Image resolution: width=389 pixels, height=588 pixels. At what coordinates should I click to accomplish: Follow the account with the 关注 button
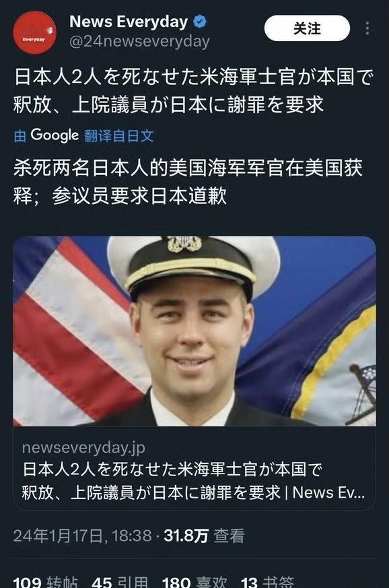[x=307, y=28]
